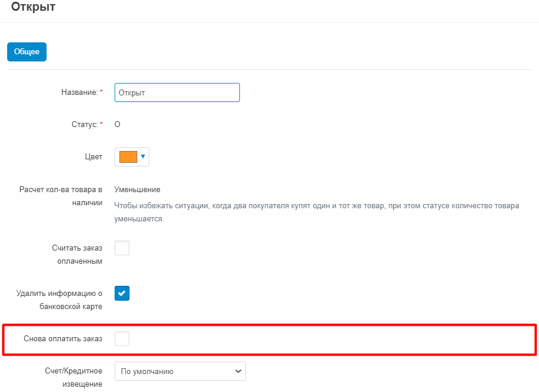
Task: Enable the Считать заказ оплаченным checkbox
Action: (122, 248)
